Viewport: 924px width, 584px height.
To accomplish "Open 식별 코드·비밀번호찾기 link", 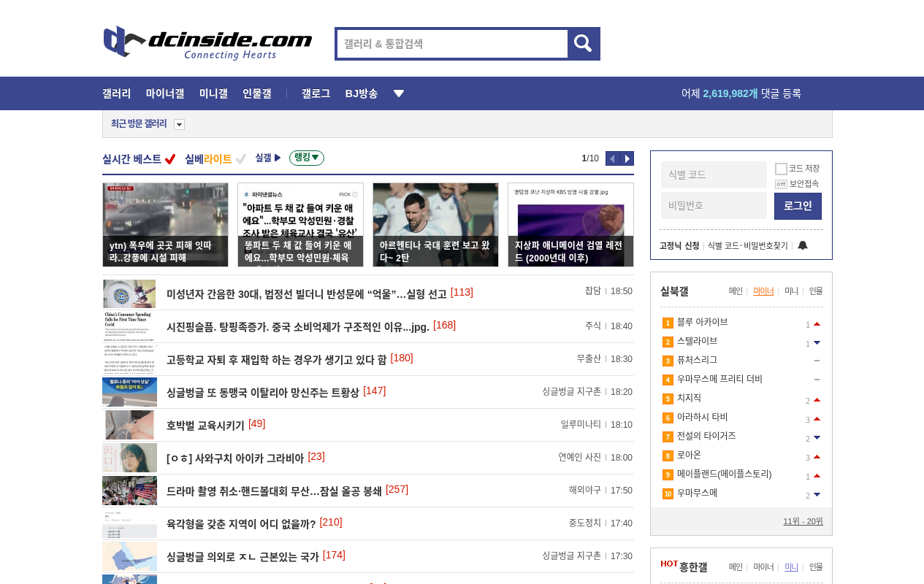I will pyautogui.click(x=748, y=245).
